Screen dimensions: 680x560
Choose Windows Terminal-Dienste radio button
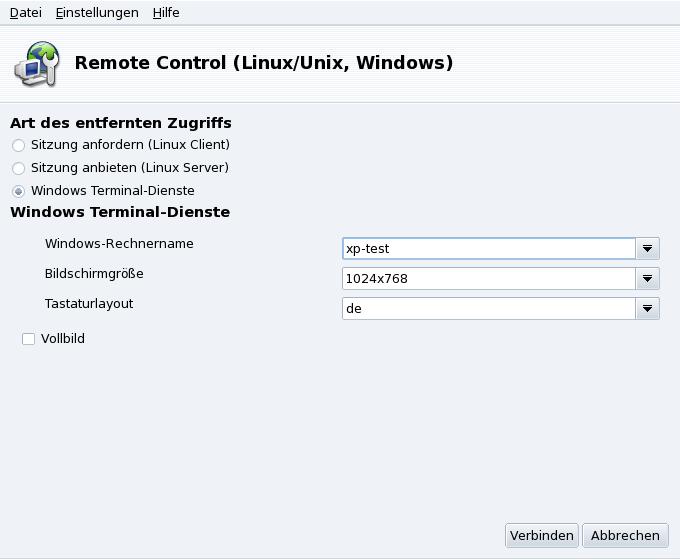pyautogui.click(x=18, y=191)
